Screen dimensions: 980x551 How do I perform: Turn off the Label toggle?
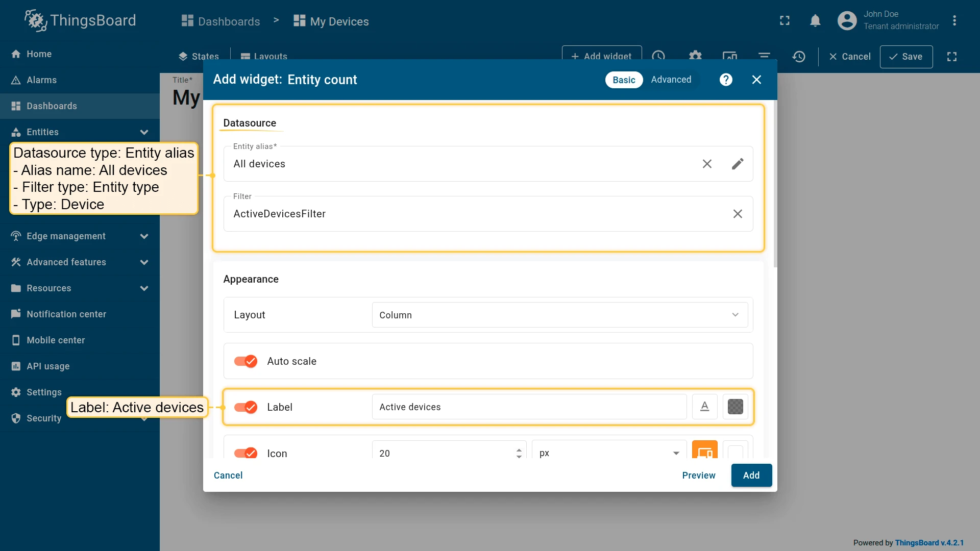coord(246,407)
